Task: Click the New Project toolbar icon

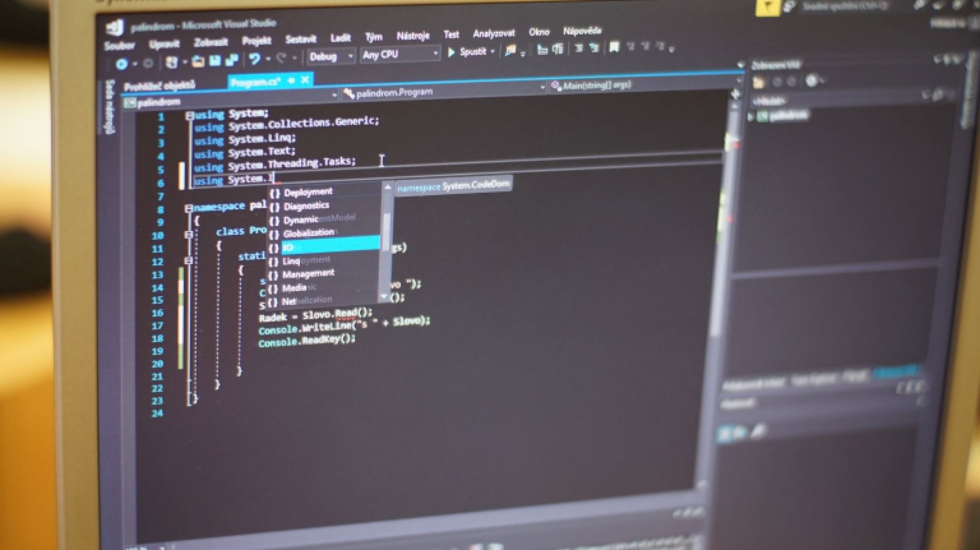Action: pos(171,62)
